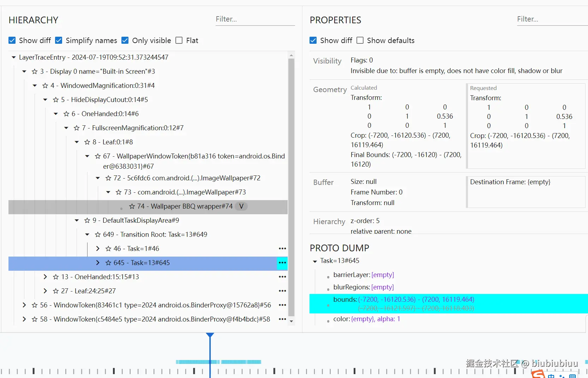Screen dimensions: 588x378
Task: Click the Hierarchy filter field
Action: pos(255,19)
